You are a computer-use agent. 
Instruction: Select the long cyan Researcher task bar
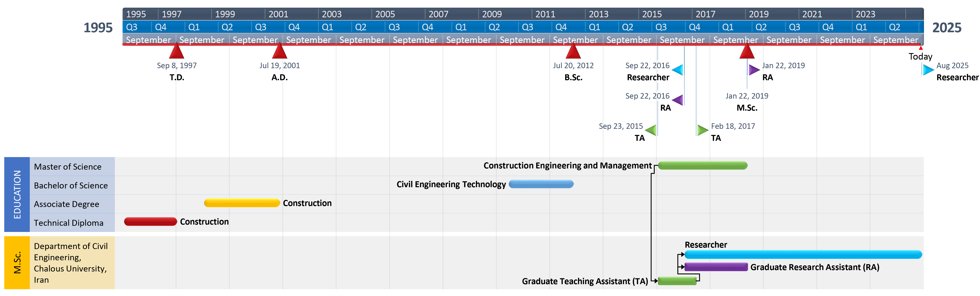click(803, 255)
